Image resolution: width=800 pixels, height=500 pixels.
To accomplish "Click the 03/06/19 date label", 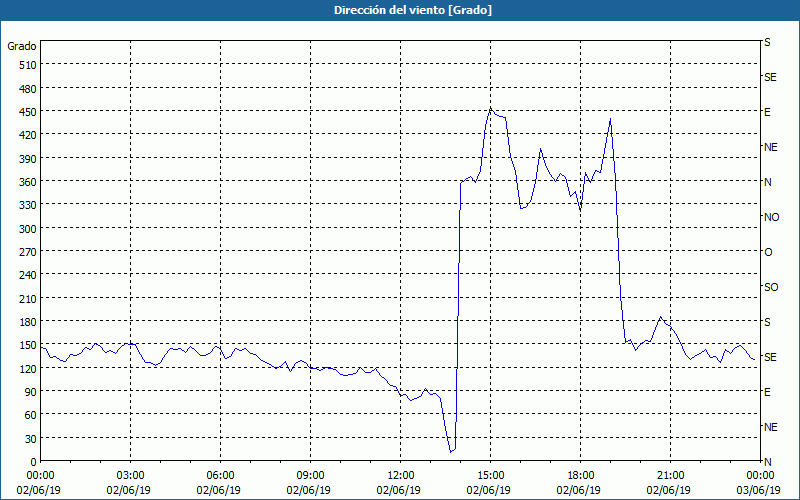I will [x=758, y=490].
